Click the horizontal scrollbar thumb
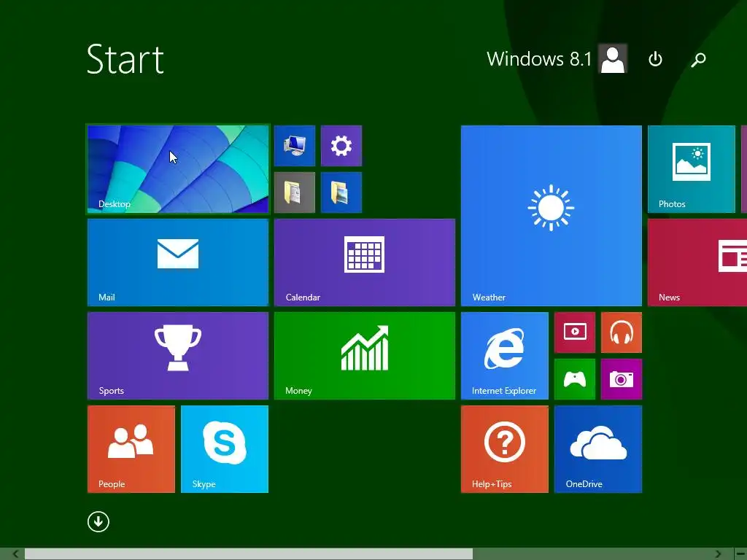 249,554
